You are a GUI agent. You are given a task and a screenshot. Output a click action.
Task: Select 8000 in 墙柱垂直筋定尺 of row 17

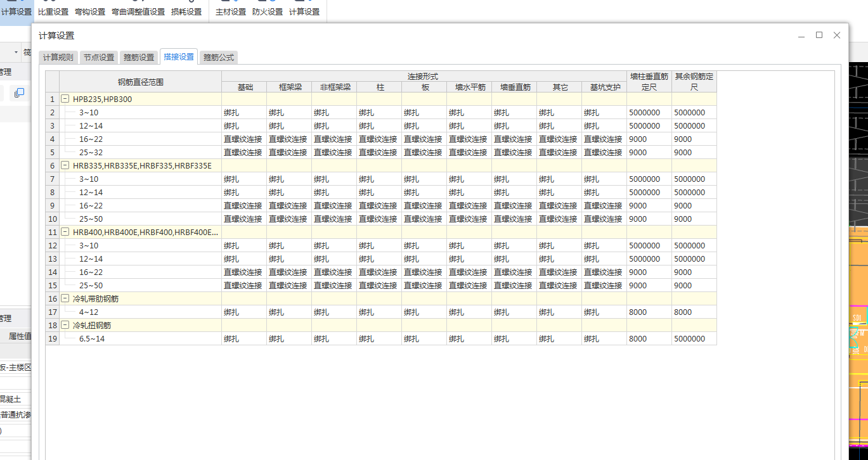pos(649,312)
